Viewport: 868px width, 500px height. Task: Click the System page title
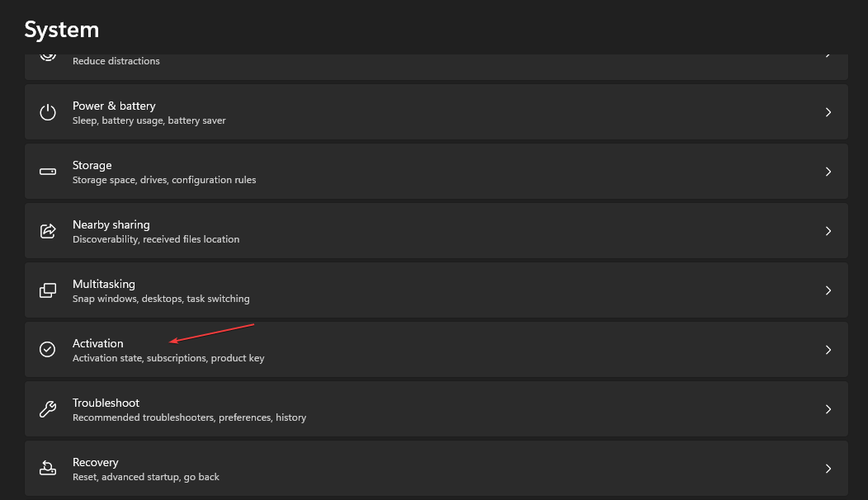tap(62, 29)
